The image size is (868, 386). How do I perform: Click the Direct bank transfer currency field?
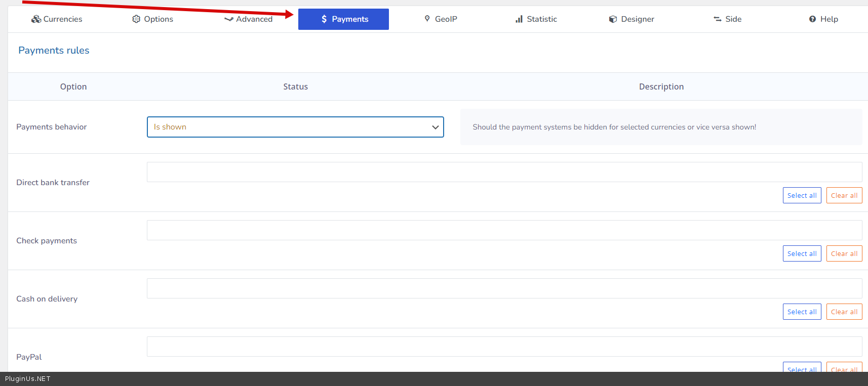504,172
